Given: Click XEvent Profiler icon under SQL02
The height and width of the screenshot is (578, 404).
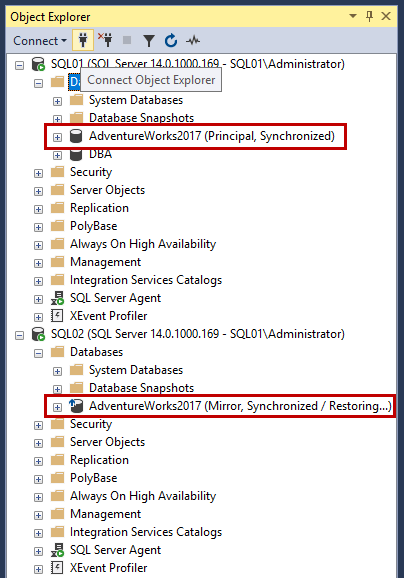Looking at the screenshot, I should pyautogui.click(x=57, y=568).
